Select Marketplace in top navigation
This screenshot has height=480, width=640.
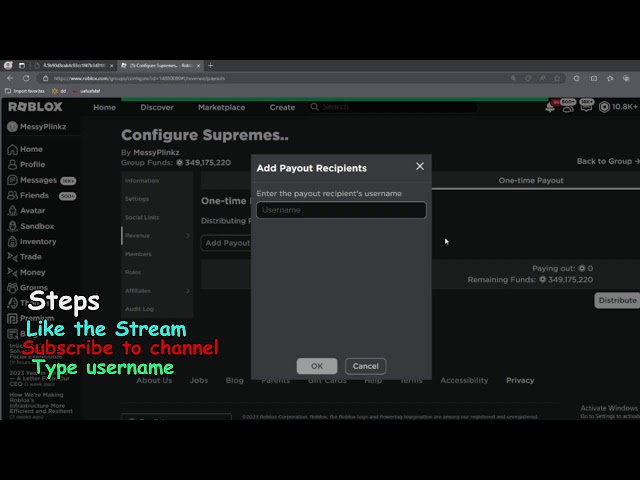(222, 107)
